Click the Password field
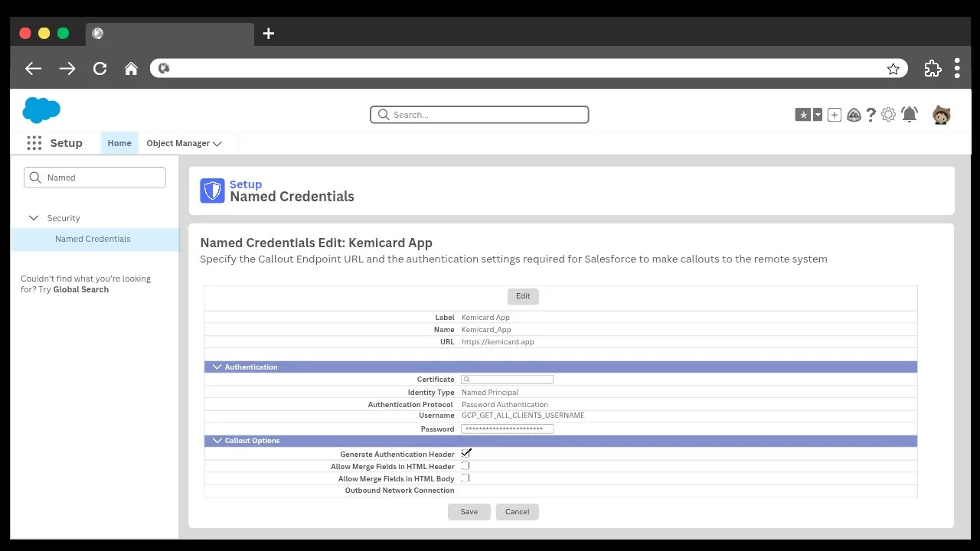The height and width of the screenshot is (551, 980). pyautogui.click(x=507, y=429)
